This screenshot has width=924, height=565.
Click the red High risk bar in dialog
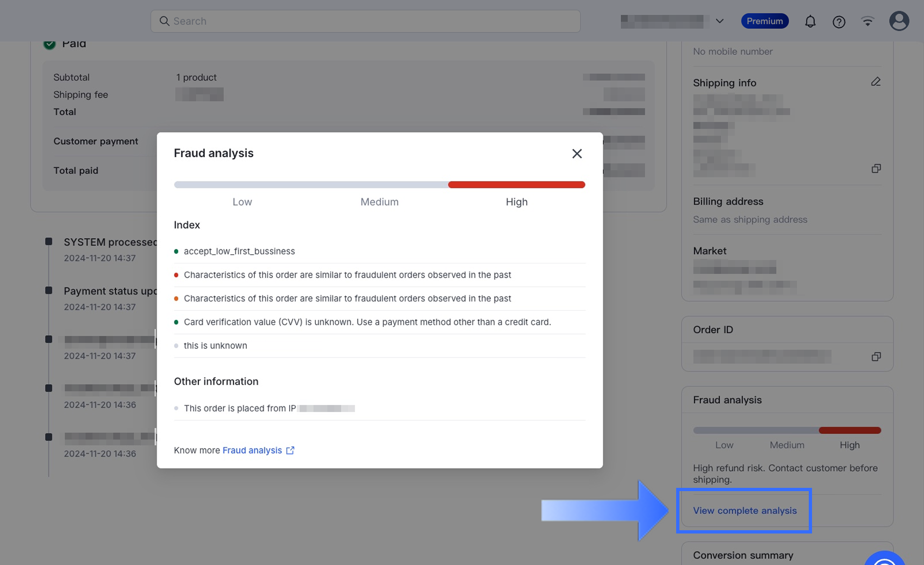click(x=516, y=185)
